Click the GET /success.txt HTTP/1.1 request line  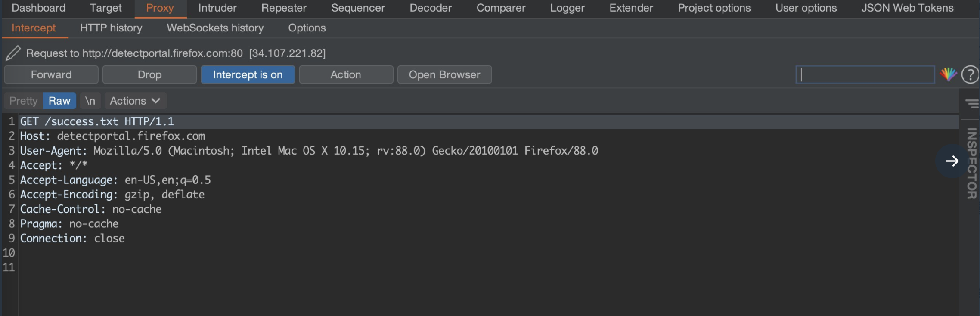tap(97, 121)
